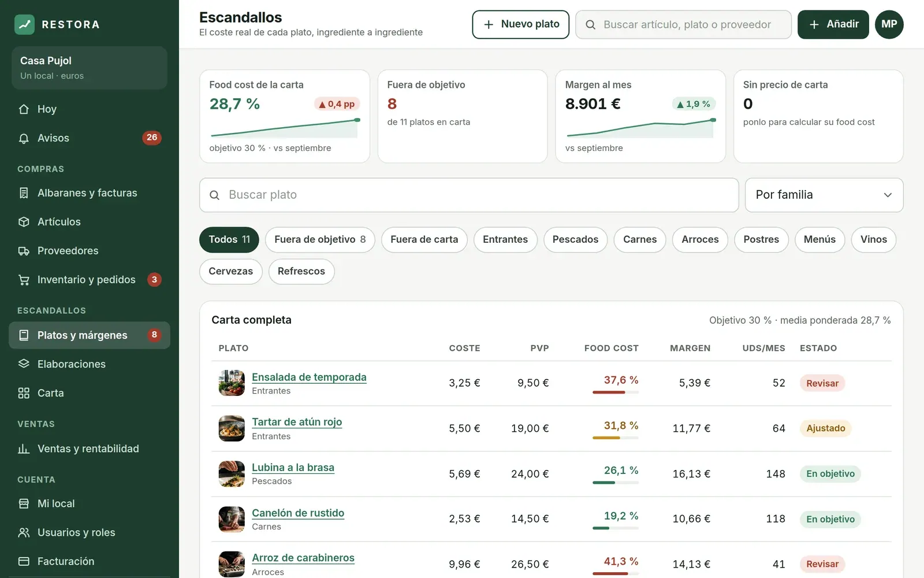Screen dimensions: 924x578
Task: Click the Proveedores truck icon
Action: click(x=24, y=251)
